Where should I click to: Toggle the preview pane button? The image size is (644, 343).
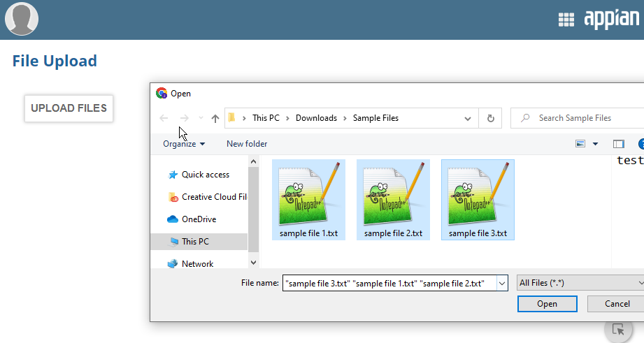[x=618, y=144]
